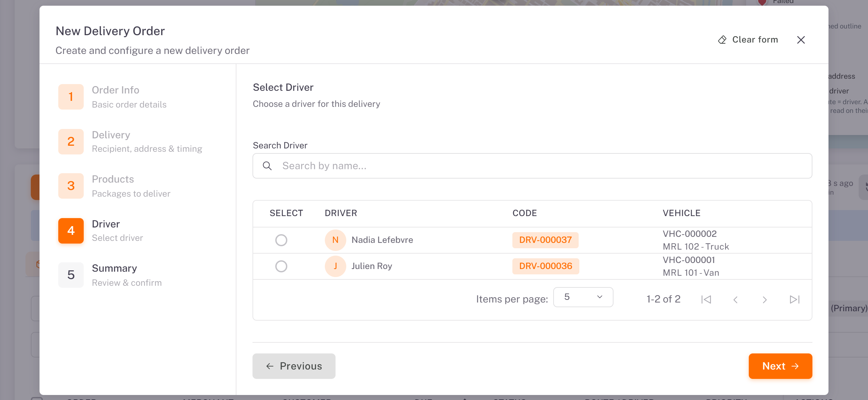Open step 2 Delivery
The width and height of the screenshot is (868, 400).
130,141
